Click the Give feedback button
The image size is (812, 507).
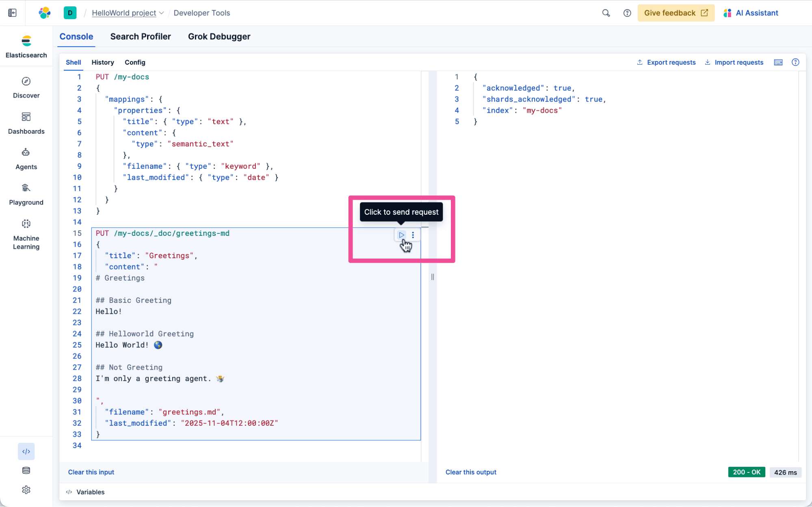point(676,13)
